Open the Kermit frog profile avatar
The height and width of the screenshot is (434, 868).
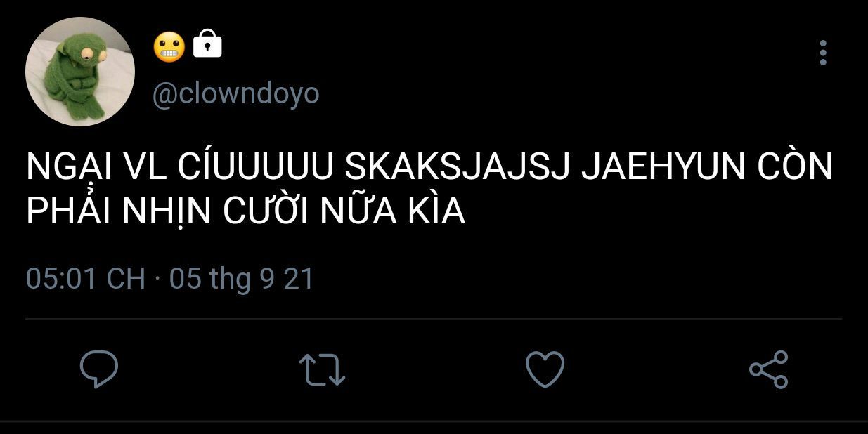[x=79, y=72]
